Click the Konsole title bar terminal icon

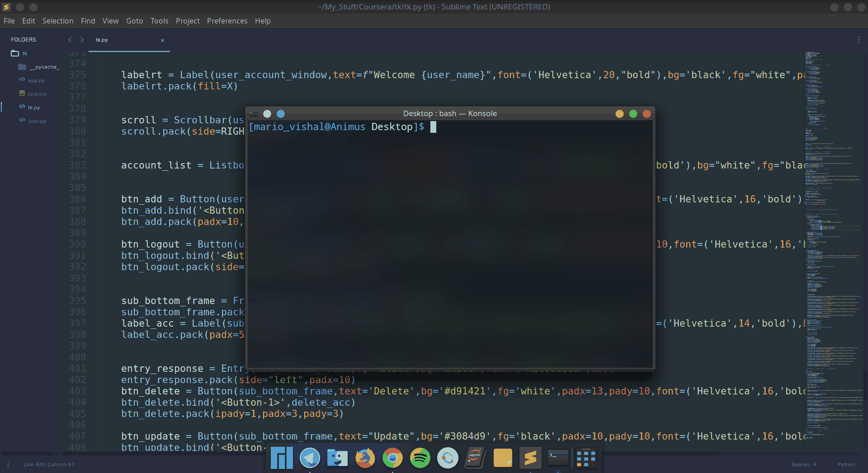coord(254,114)
